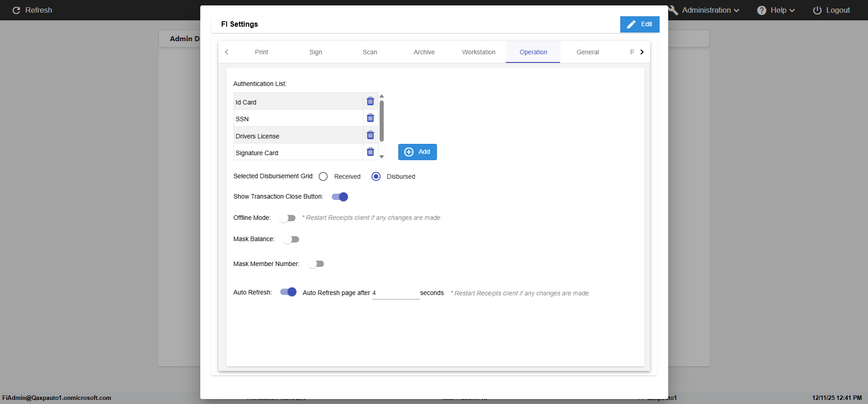Open the General tab
868x404 pixels.
(x=587, y=52)
